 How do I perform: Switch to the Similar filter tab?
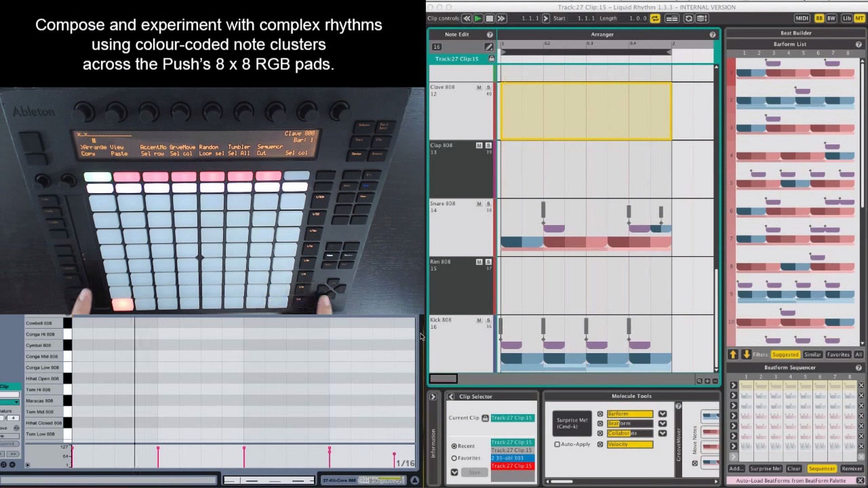coord(812,355)
